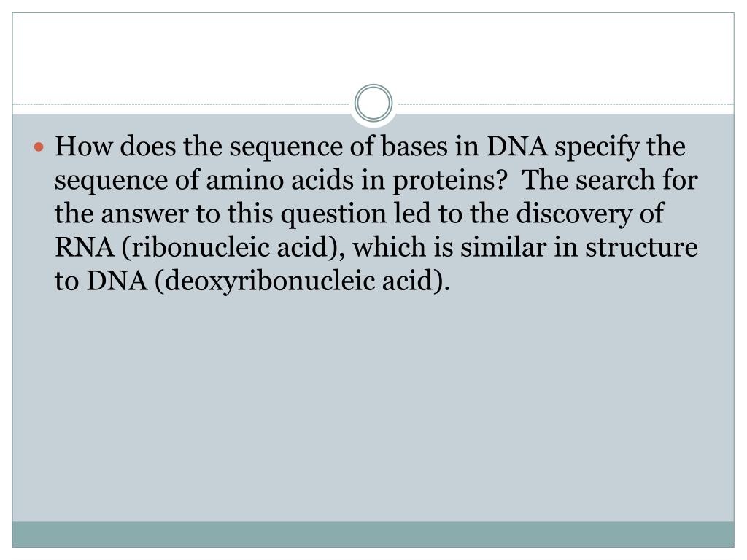Click the empty white title area above the divider

click(x=373, y=52)
